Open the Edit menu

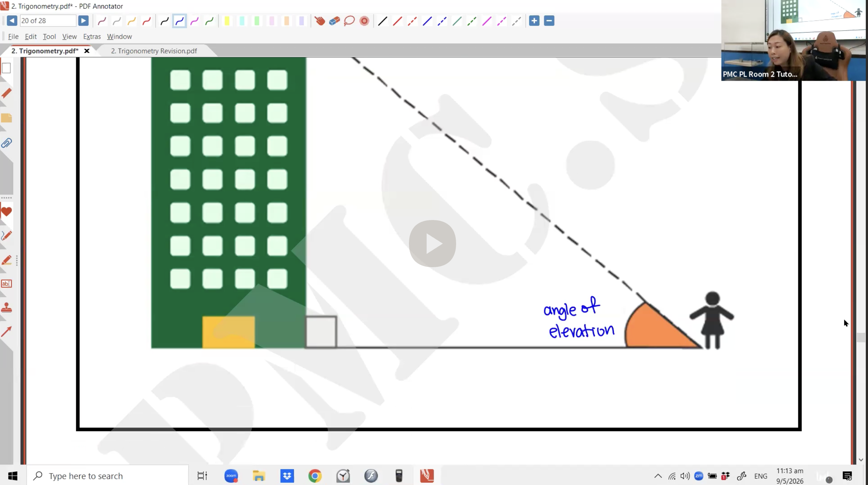pyautogui.click(x=31, y=36)
